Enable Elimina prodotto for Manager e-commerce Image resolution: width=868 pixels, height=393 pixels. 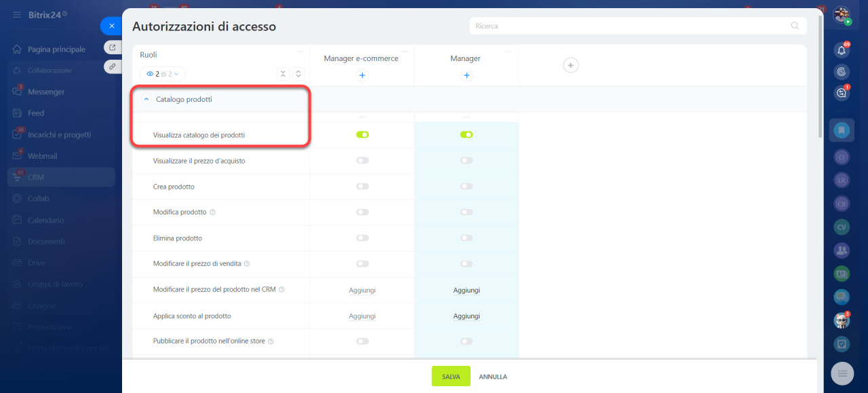(362, 238)
